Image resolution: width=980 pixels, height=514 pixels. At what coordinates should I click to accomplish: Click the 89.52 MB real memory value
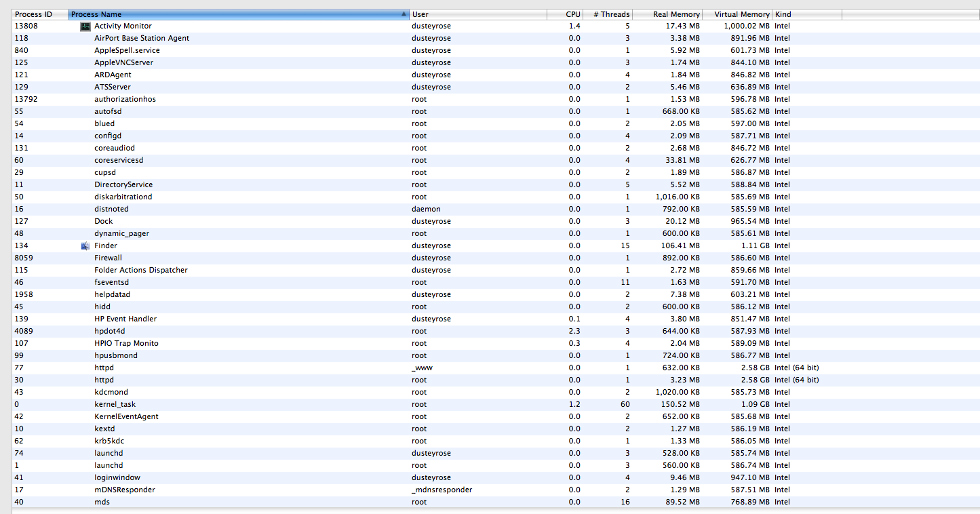pos(682,502)
